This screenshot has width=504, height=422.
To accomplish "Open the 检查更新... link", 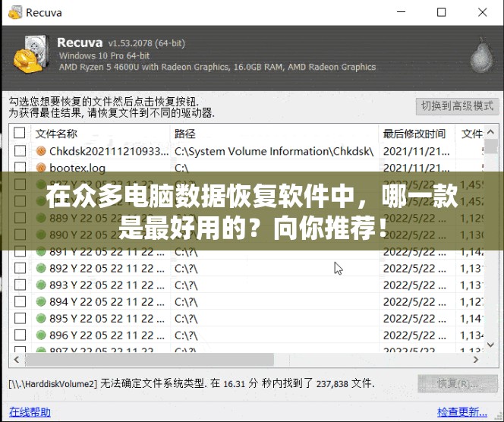I will coord(461,412).
